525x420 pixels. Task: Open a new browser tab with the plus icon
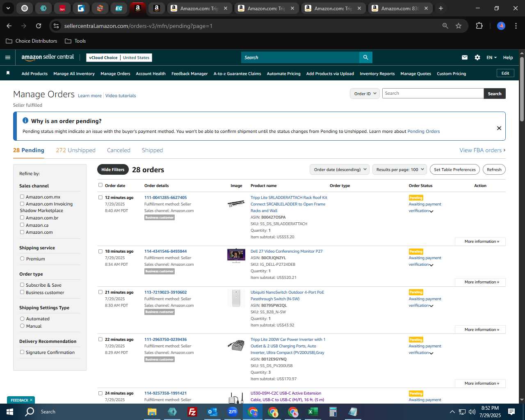click(441, 8)
